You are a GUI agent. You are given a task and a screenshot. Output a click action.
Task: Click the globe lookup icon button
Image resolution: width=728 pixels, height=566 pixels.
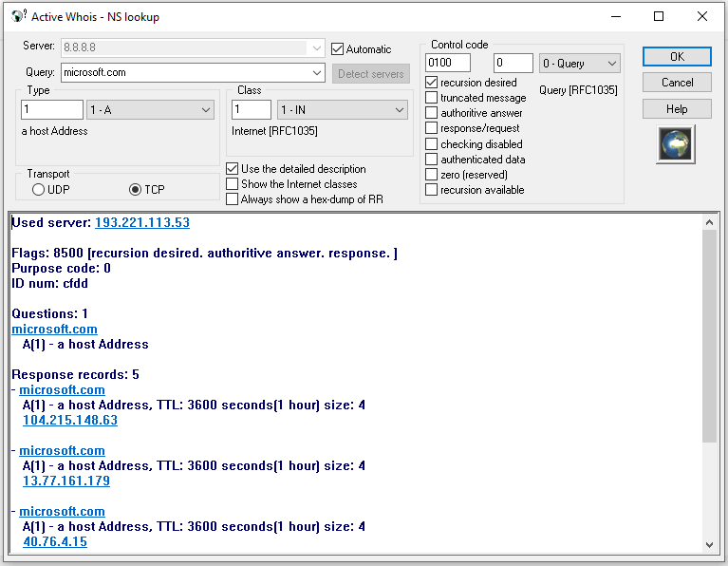point(676,144)
